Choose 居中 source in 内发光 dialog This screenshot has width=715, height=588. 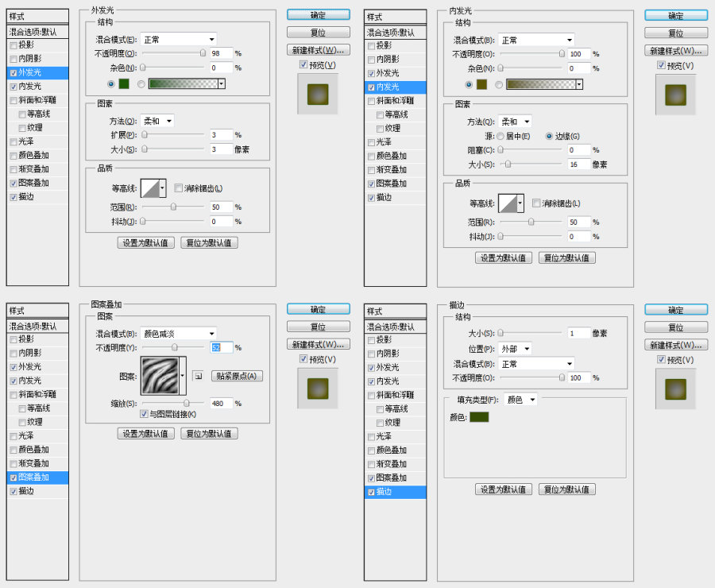(500, 136)
